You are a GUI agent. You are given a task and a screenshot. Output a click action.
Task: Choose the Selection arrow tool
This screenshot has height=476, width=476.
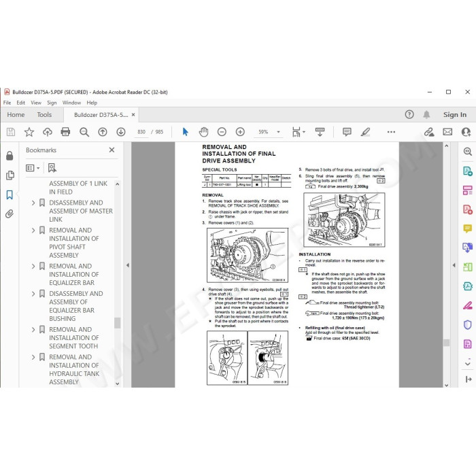point(185,132)
